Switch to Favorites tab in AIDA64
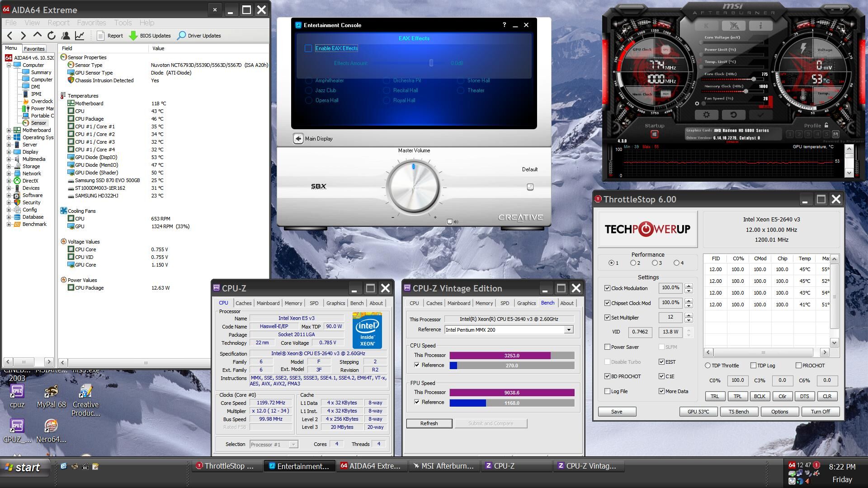This screenshot has width=868, height=488. coord(34,48)
